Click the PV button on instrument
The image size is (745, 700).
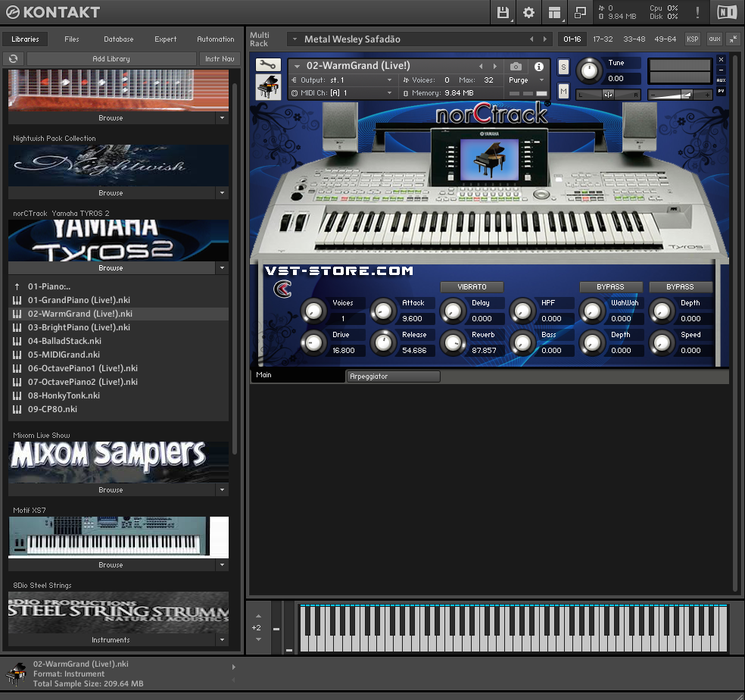(722, 91)
